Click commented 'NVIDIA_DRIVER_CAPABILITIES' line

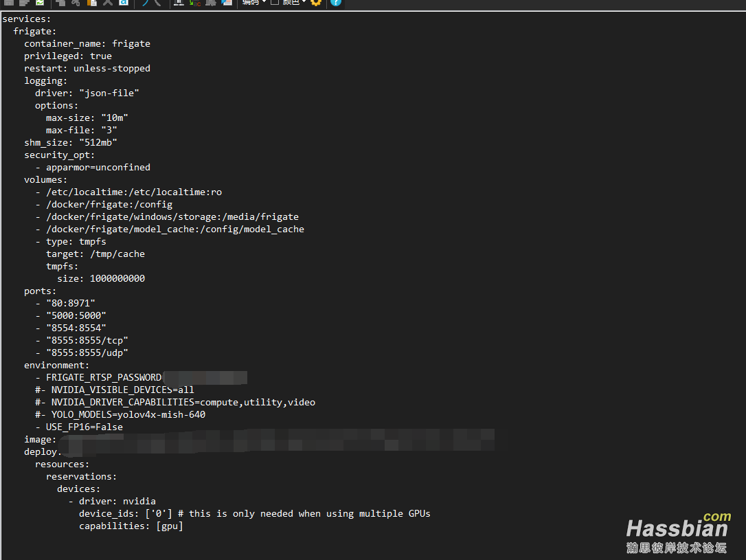[x=175, y=403]
